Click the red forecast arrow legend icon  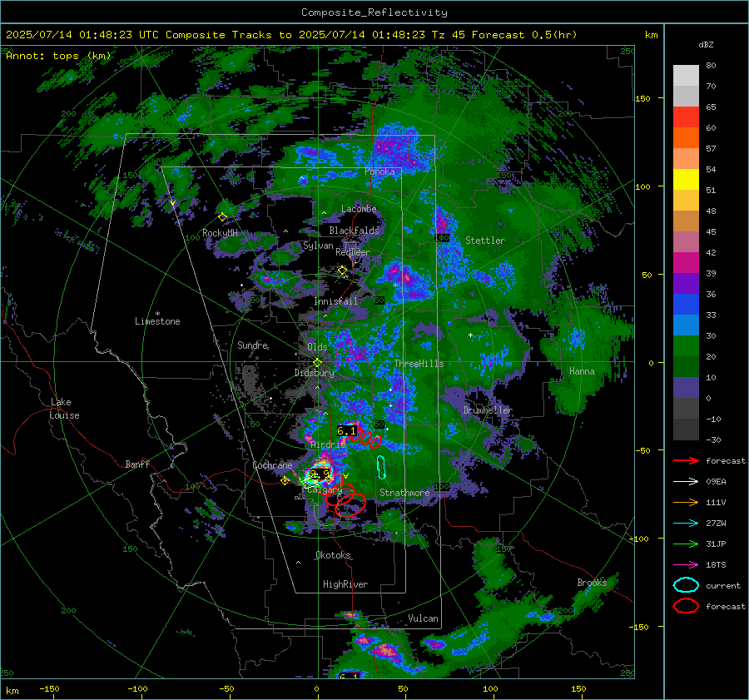click(x=686, y=460)
